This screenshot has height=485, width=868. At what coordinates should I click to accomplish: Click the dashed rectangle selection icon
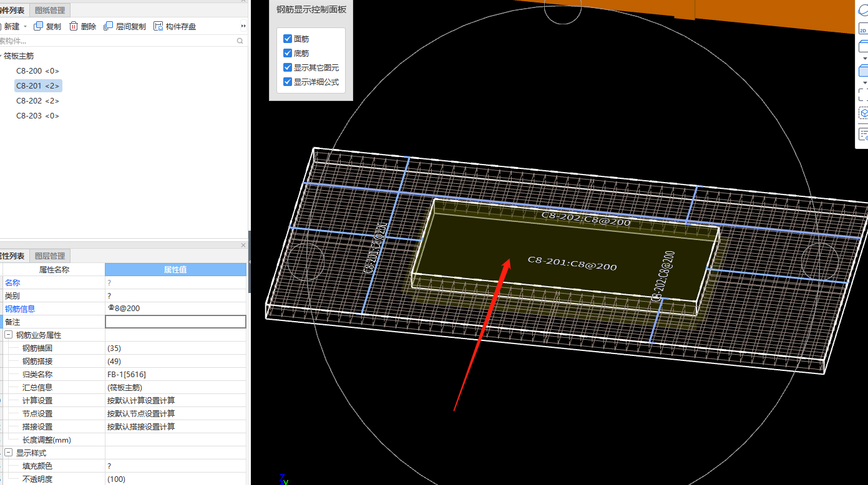pyautogui.click(x=864, y=95)
